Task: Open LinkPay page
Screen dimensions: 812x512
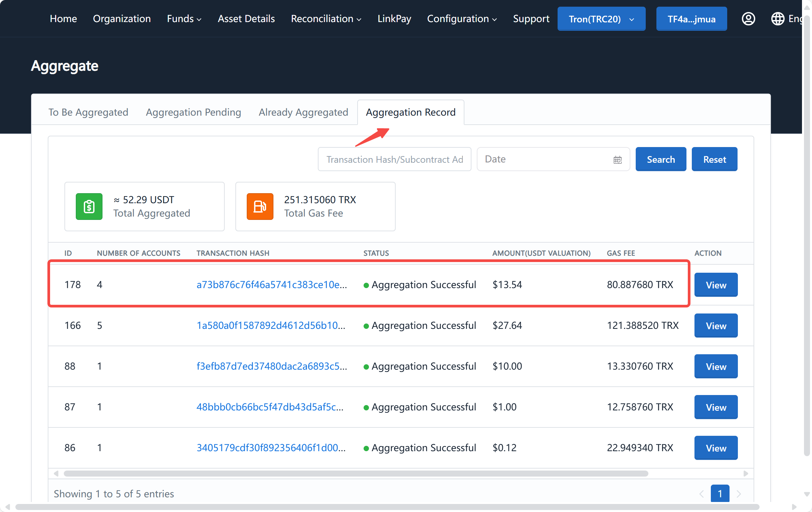Action: (x=394, y=19)
